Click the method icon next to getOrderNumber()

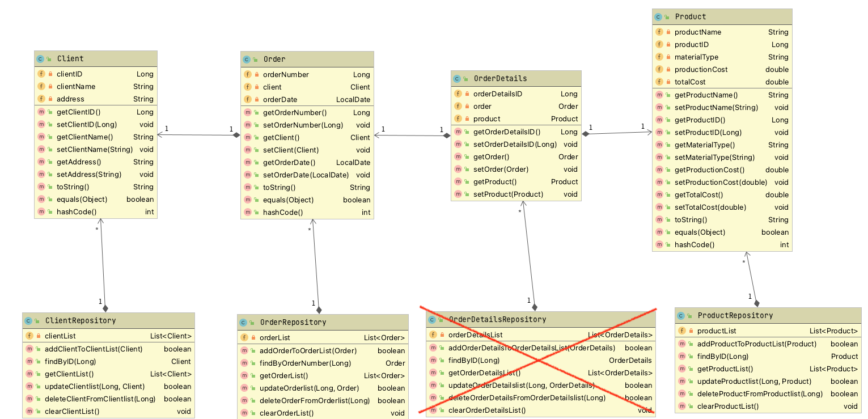pyautogui.click(x=248, y=112)
